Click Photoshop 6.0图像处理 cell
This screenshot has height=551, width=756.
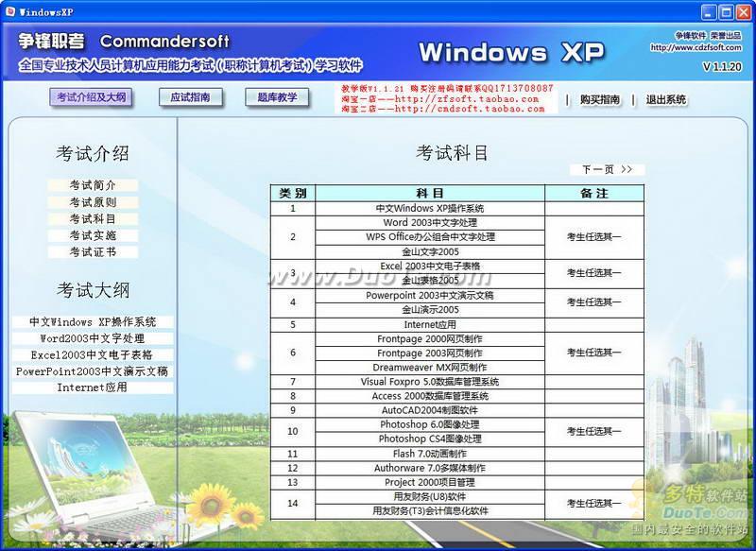(x=430, y=424)
